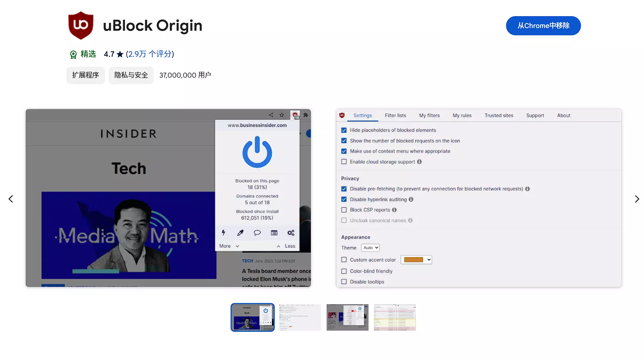Enable cloud storage support checkbox
This screenshot has height=361, width=644.
pos(344,162)
